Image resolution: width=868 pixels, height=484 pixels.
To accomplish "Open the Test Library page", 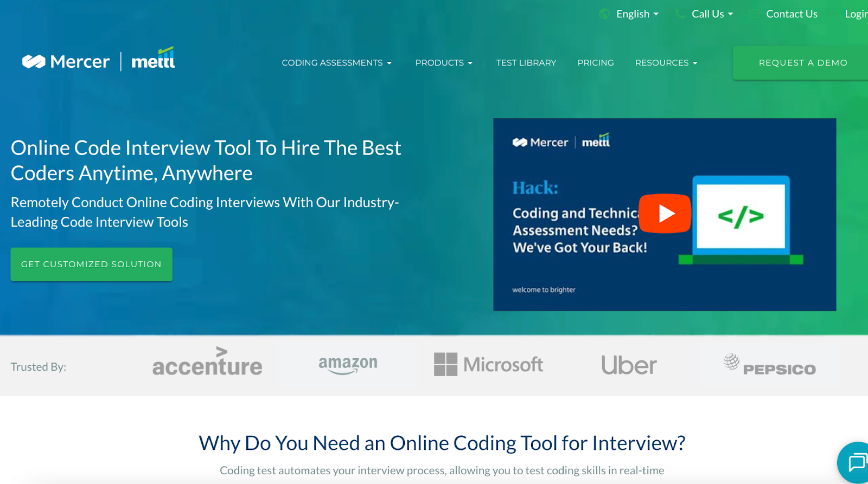I will (526, 63).
